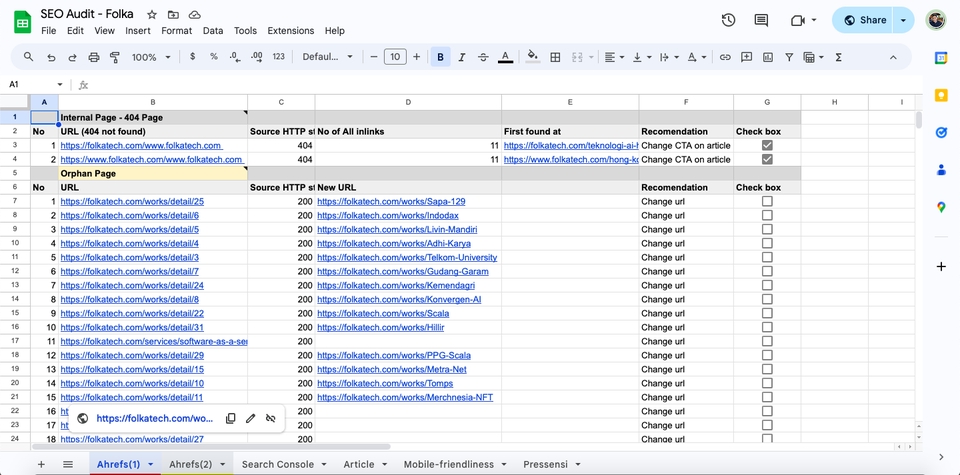
Task: Insert link from toolbar
Action: tap(725, 57)
